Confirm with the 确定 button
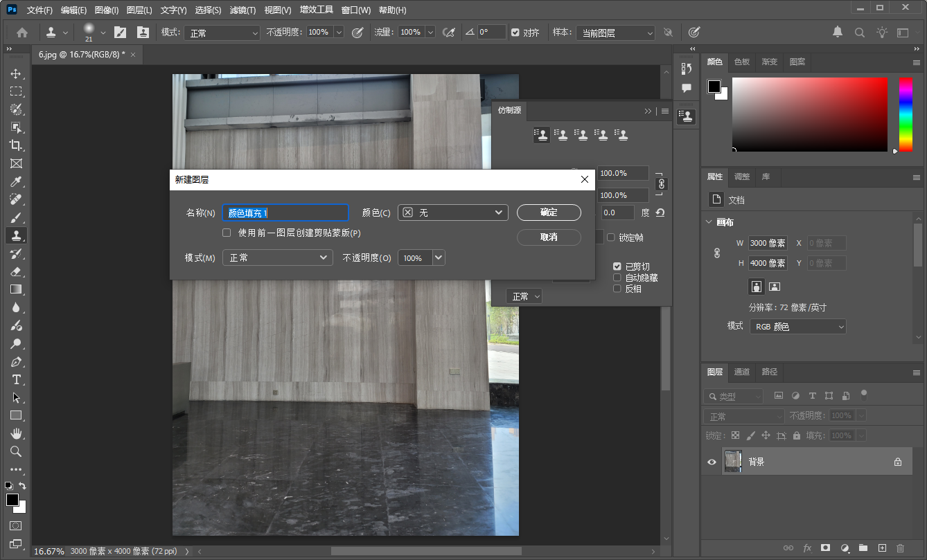This screenshot has height=560, width=927. [549, 213]
